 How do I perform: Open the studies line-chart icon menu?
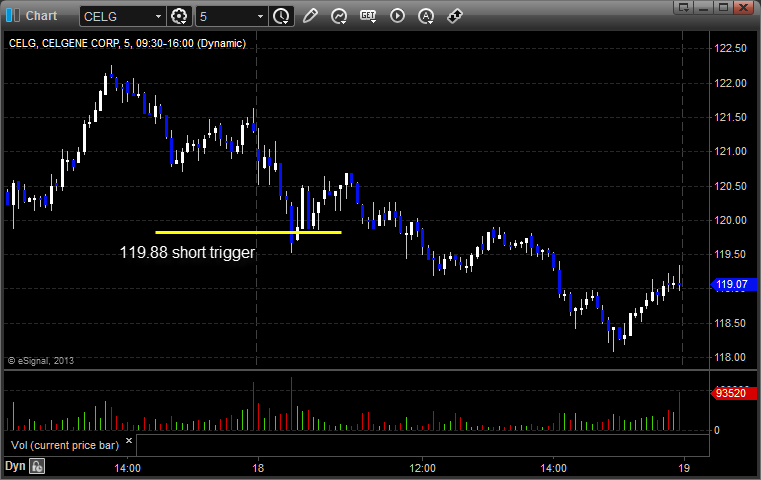click(339, 17)
